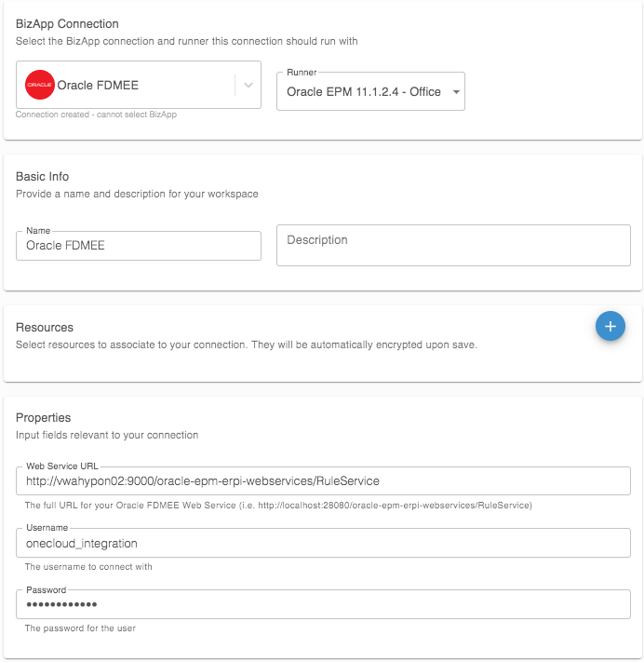
Task: Click the Basic Info heading
Action: coord(42,177)
